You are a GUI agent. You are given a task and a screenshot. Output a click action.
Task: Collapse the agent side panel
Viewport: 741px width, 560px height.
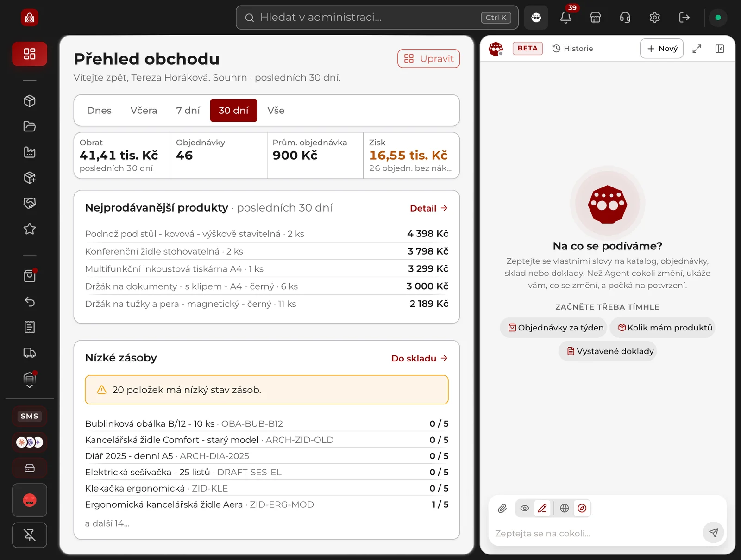(x=720, y=49)
